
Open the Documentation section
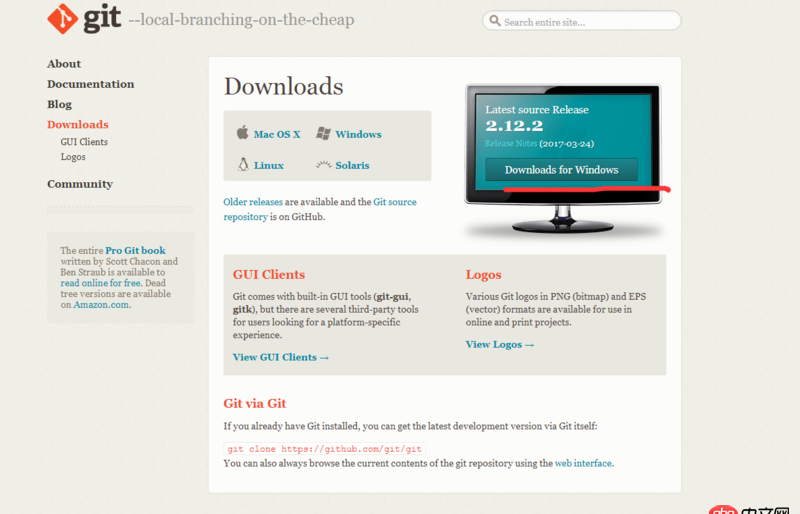tap(90, 84)
